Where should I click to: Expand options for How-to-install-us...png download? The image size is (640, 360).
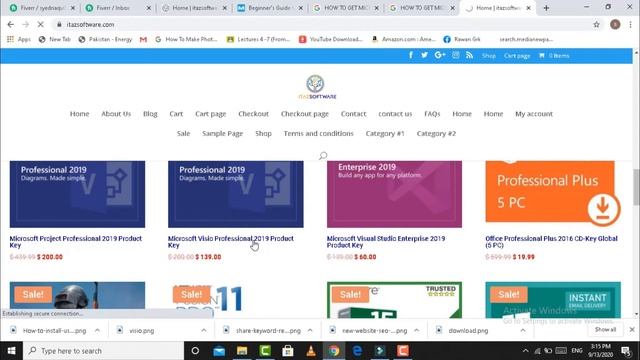click(97, 330)
